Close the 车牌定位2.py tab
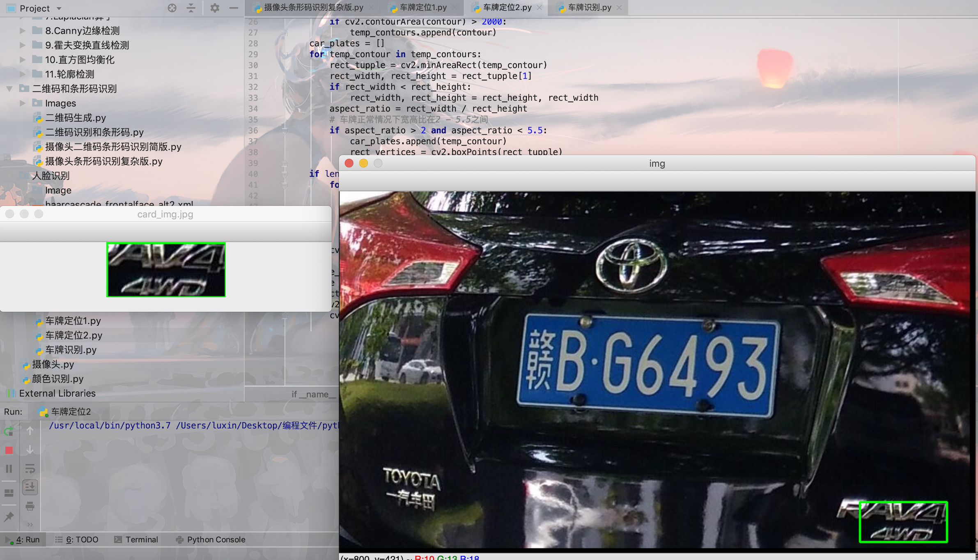Image resolution: width=978 pixels, height=560 pixels. coord(540,7)
